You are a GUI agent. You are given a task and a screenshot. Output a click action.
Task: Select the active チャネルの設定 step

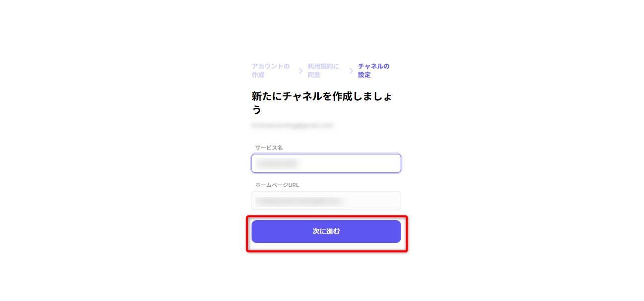[374, 71]
